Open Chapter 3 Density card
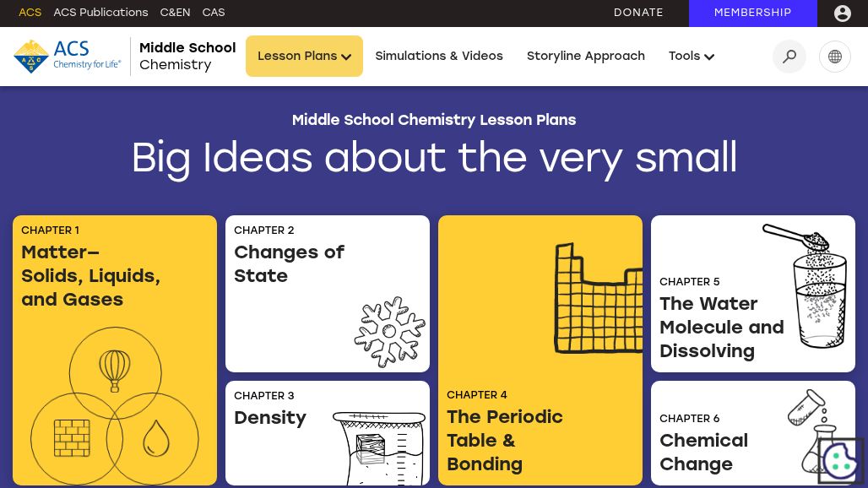This screenshot has width=868, height=488. pos(270,418)
